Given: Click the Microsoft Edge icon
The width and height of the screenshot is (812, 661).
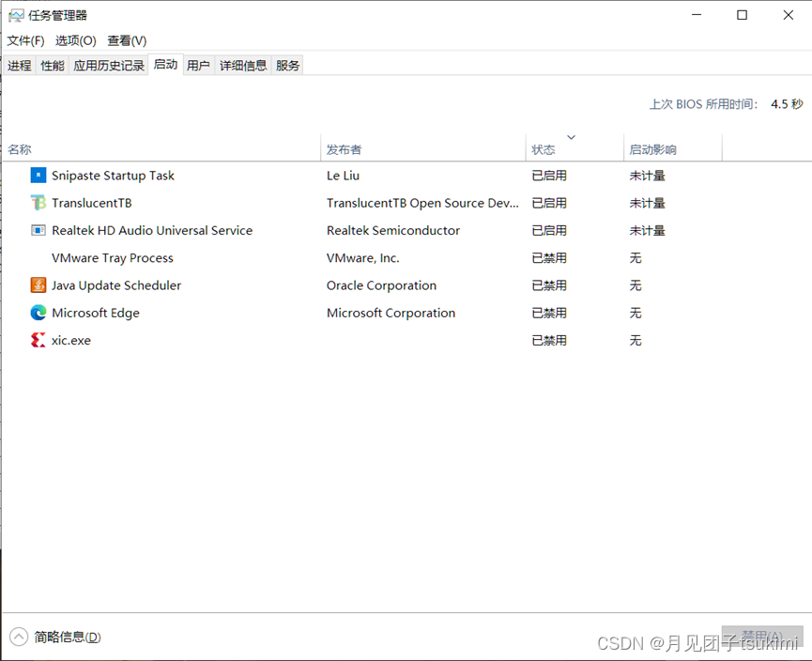Looking at the screenshot, I should tap(38, 313).
